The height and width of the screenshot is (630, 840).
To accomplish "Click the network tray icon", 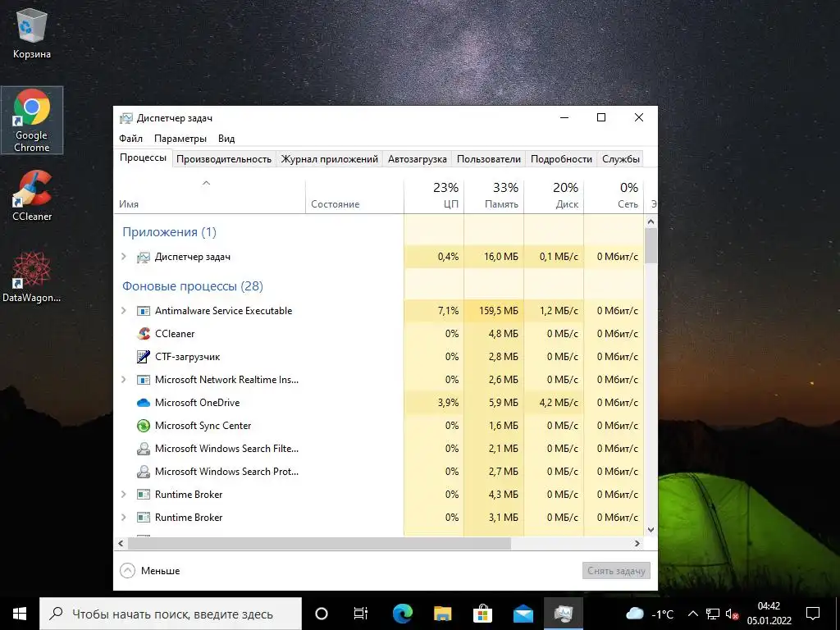I will 713,614.
